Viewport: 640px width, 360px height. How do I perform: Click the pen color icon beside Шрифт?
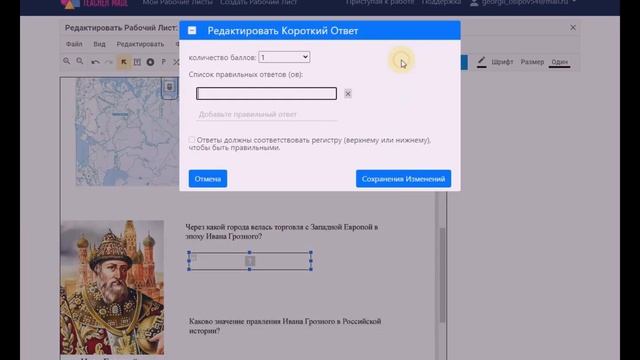pyautogui.click(x=482, y=62)
